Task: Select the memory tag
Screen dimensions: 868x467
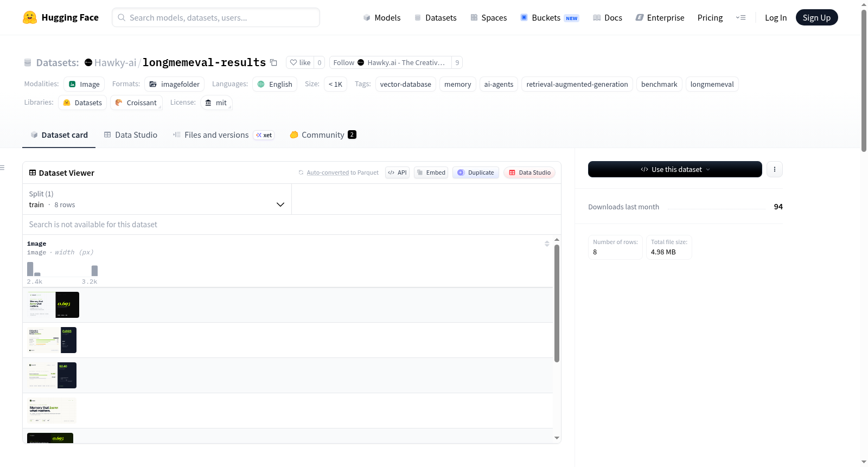Action: pos(458,84)
